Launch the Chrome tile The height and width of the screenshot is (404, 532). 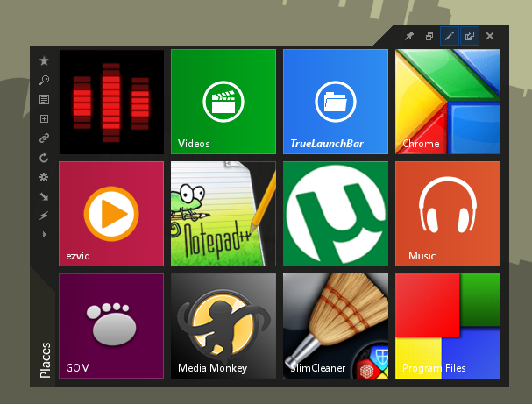tap(448, 102)
